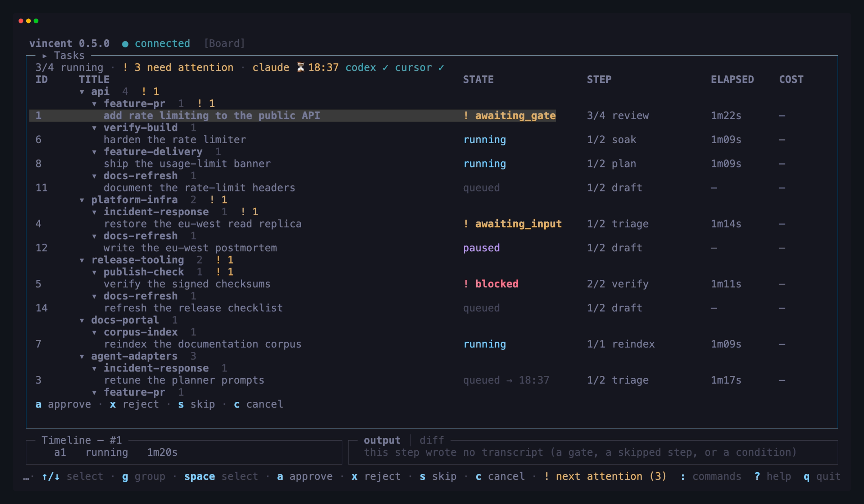Click the claude hourglass timer icon
The image size is (864, 504).
click(301, 67)
